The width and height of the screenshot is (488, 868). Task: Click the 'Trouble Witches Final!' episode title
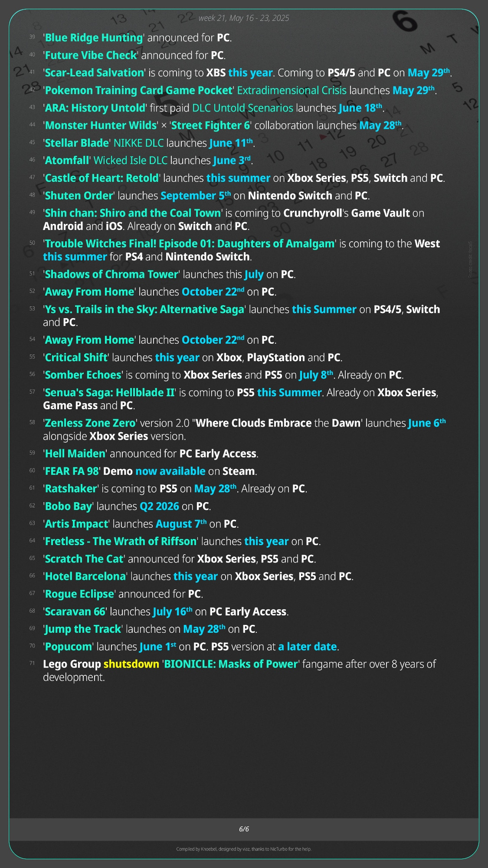coord(190,244)
